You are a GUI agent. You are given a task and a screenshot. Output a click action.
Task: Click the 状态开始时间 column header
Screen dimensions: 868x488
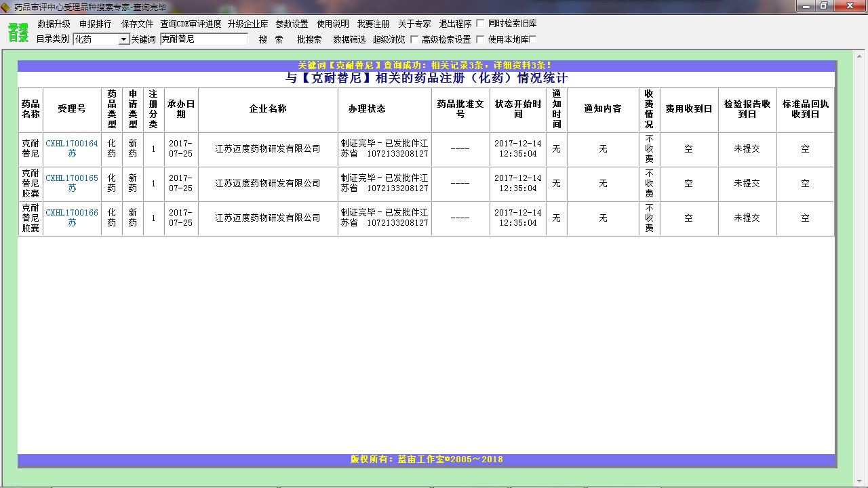[518, 109]
